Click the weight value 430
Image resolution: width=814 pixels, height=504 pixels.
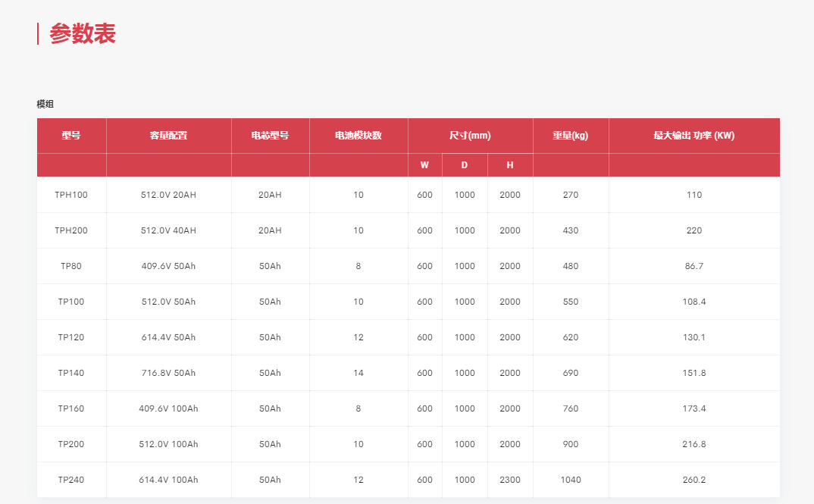pos(571,230)
